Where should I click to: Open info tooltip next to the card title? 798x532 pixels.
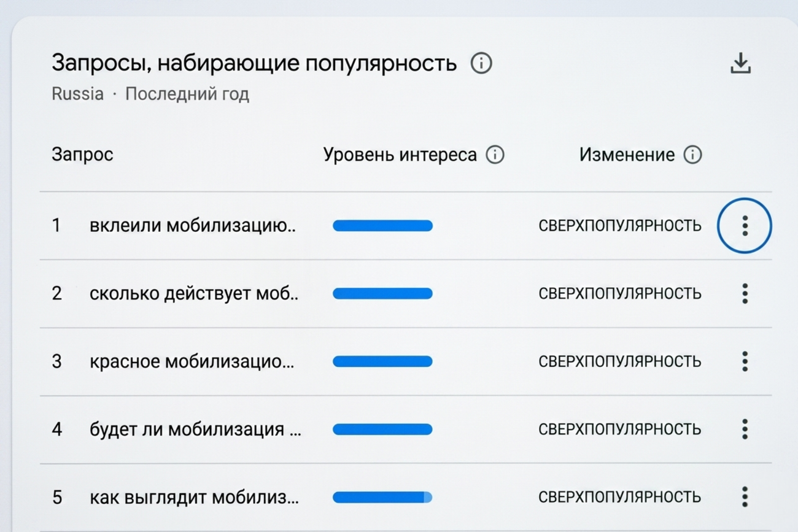(x=481, y=63)
